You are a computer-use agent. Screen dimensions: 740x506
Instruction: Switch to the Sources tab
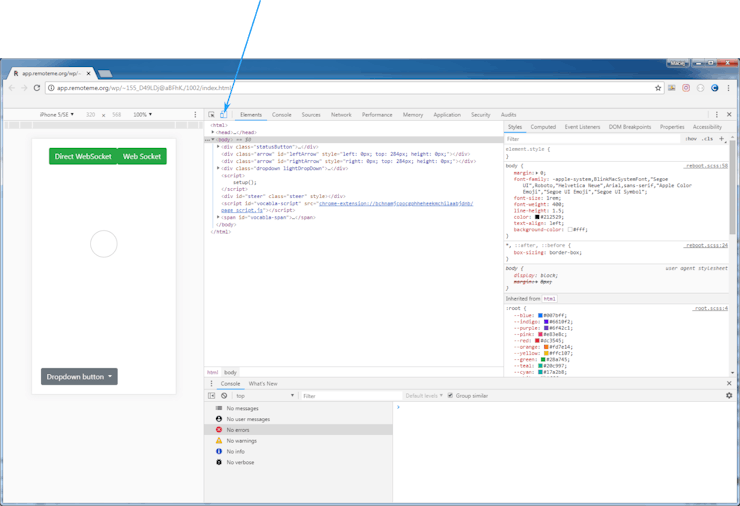click(311, 115)
